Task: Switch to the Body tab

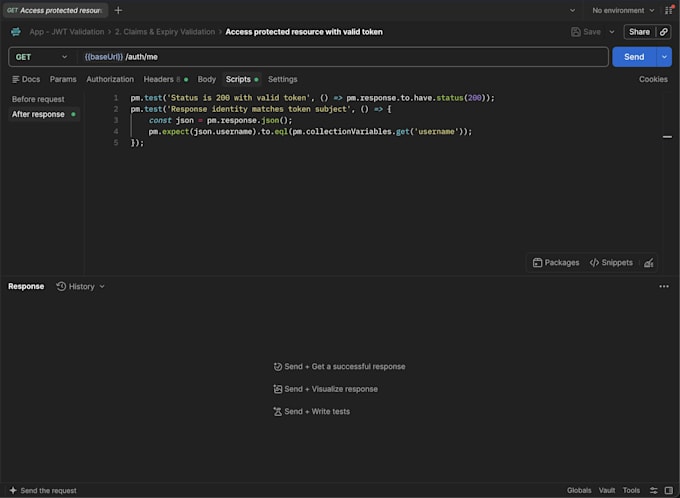Action: coord(206,79)
